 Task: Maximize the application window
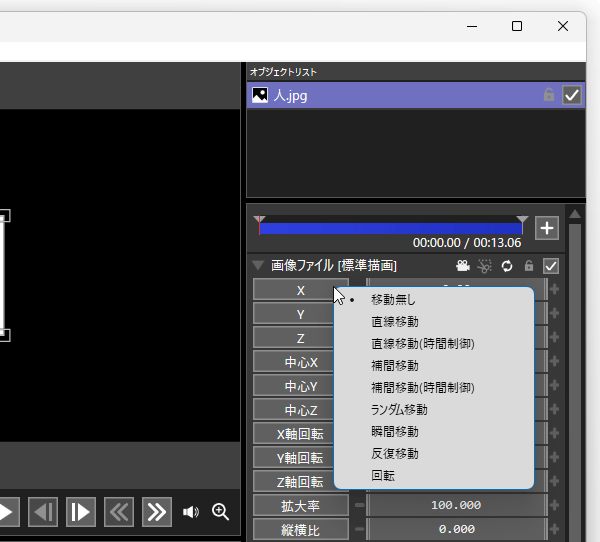[517, 26]
